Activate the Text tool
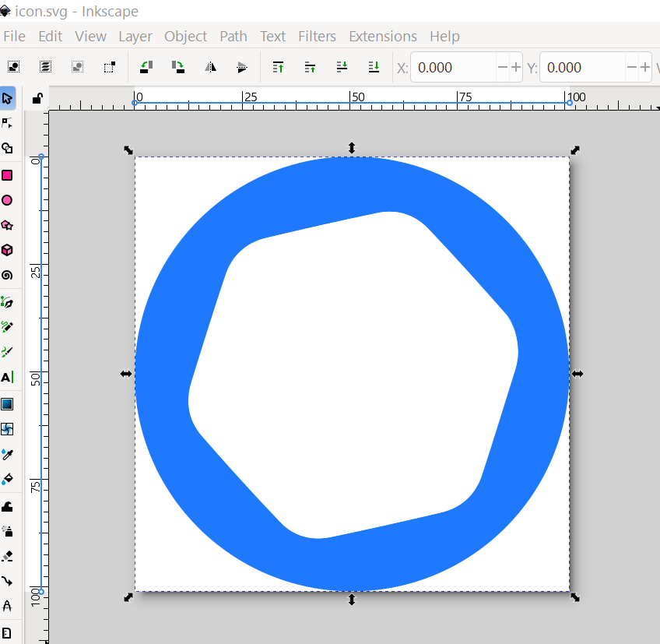660x644 pixels. (7, 377)
